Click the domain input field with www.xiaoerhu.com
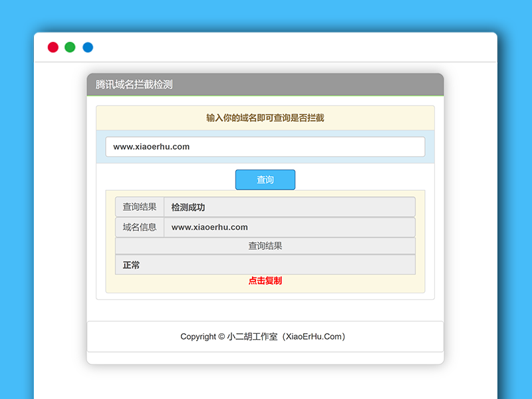532x399 pixels. [x=265, y=146]
